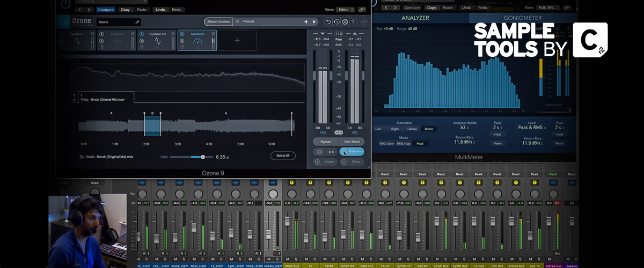Click the stereo swap channels arrows icon
644x268 pixels.
(x=331, y=152)
